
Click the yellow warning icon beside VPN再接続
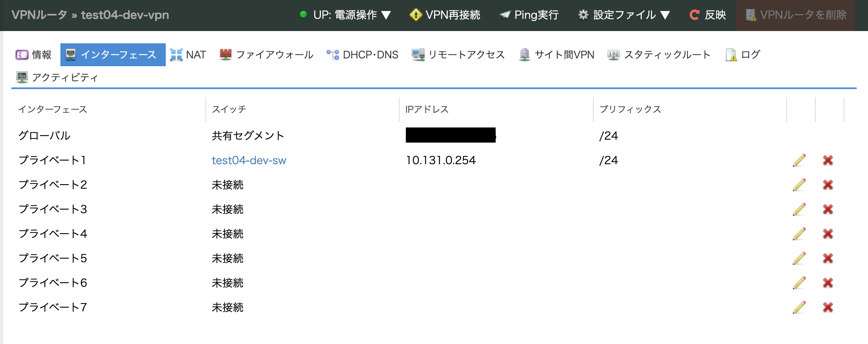[416, 15]
